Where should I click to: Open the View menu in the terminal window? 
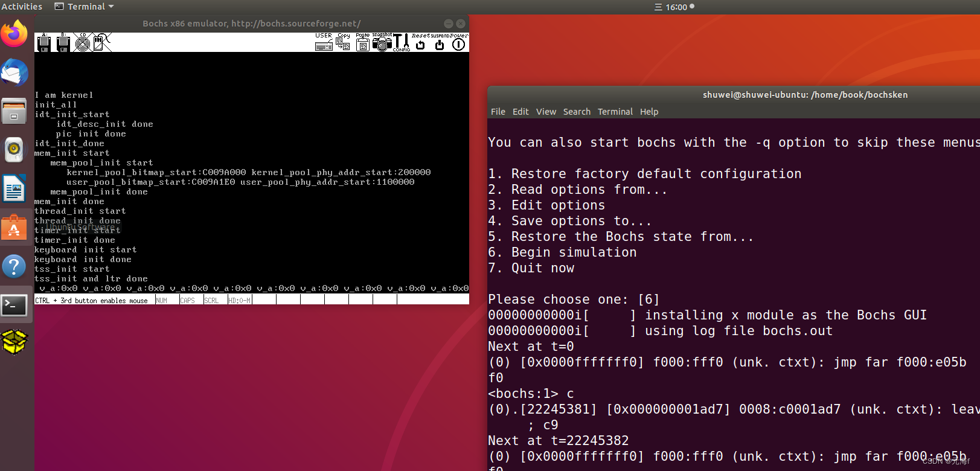pos(546,112)
